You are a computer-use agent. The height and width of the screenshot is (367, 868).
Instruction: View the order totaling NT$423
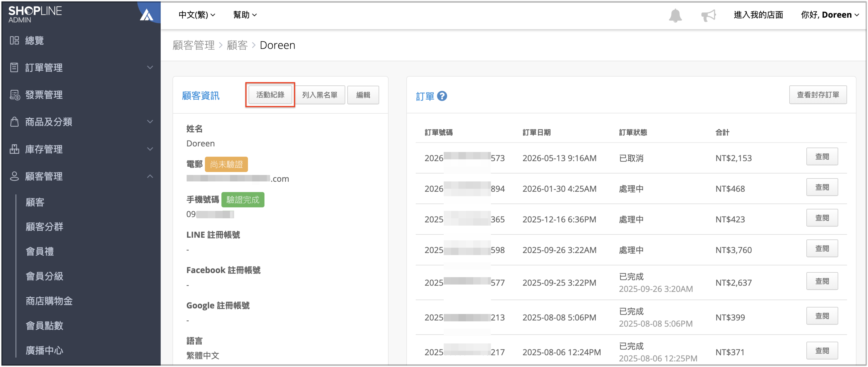click(x=822, y=218)
